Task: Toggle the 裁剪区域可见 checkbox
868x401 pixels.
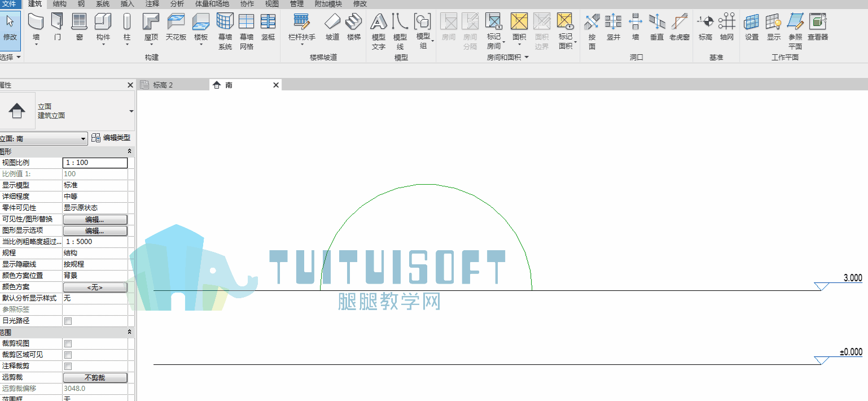Action: [x=68, y=355]
